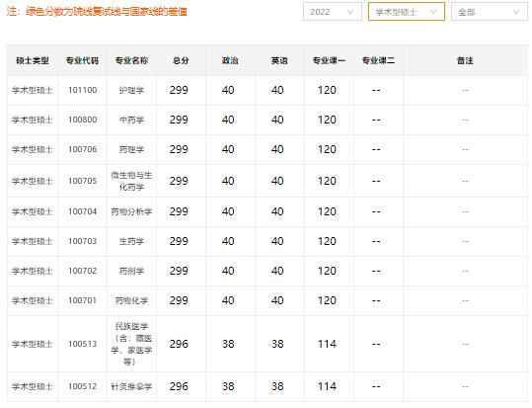Open the 2022 year dropdown
The height and width of the screenshot is (408, 532).
point(333,12)
